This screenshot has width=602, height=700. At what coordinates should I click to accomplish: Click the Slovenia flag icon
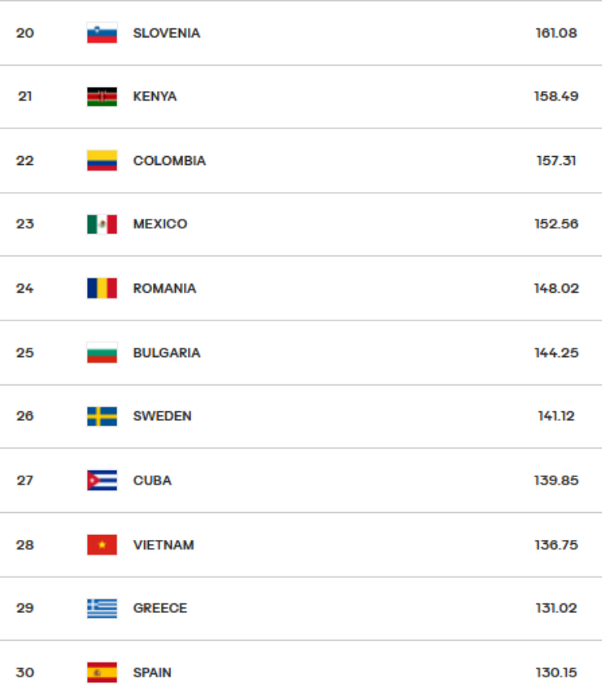point(102,33)
